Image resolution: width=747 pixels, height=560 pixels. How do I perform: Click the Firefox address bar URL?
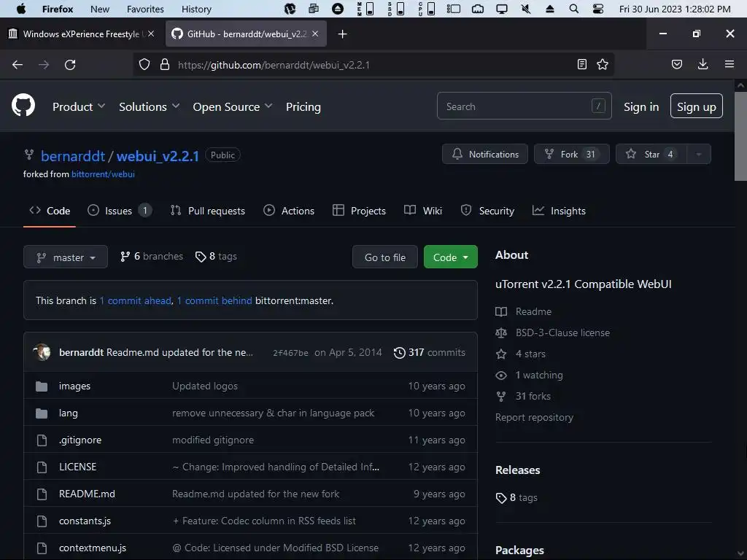click(274, 65)
